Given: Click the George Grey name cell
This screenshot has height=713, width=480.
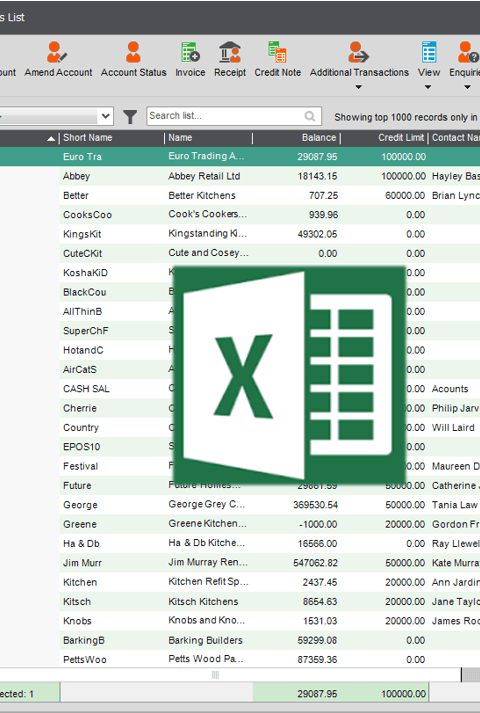Looking at the screenshot, I should click(206, 504).
